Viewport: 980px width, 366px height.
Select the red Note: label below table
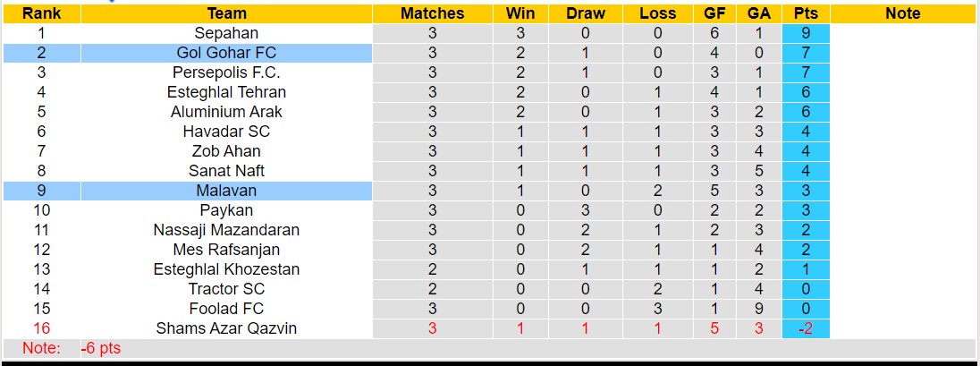41,348
